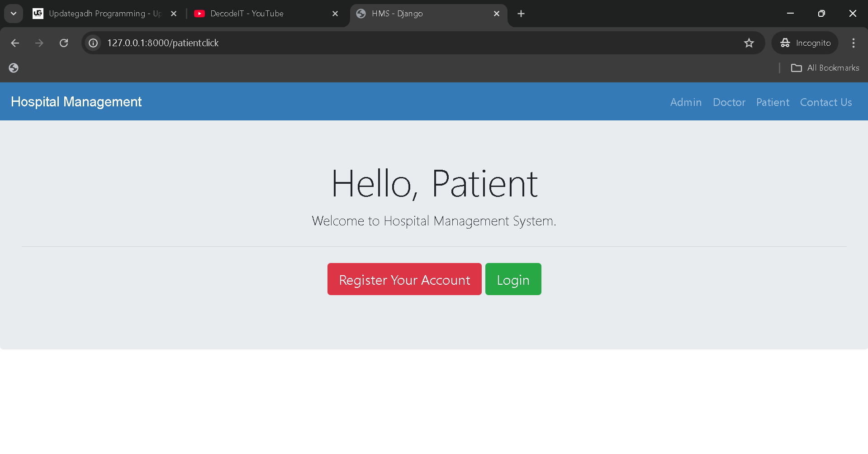Click the globe bookmark icon in bookmarks bar
This screenshot has height=454, width=868.
[14, 68]
